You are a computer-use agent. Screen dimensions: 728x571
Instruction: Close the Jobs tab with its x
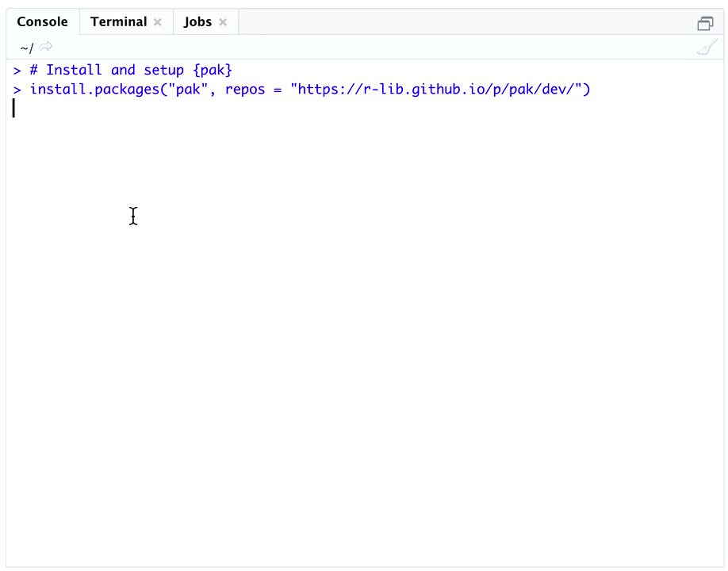(x=223, y=22)
